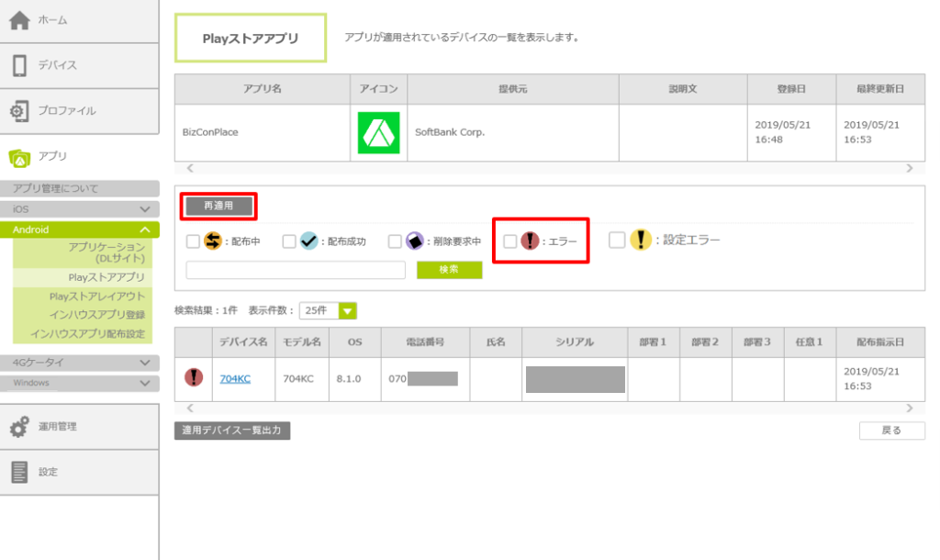
Task: Open the 25件 display count dropdown
Action: click(328, 311)
